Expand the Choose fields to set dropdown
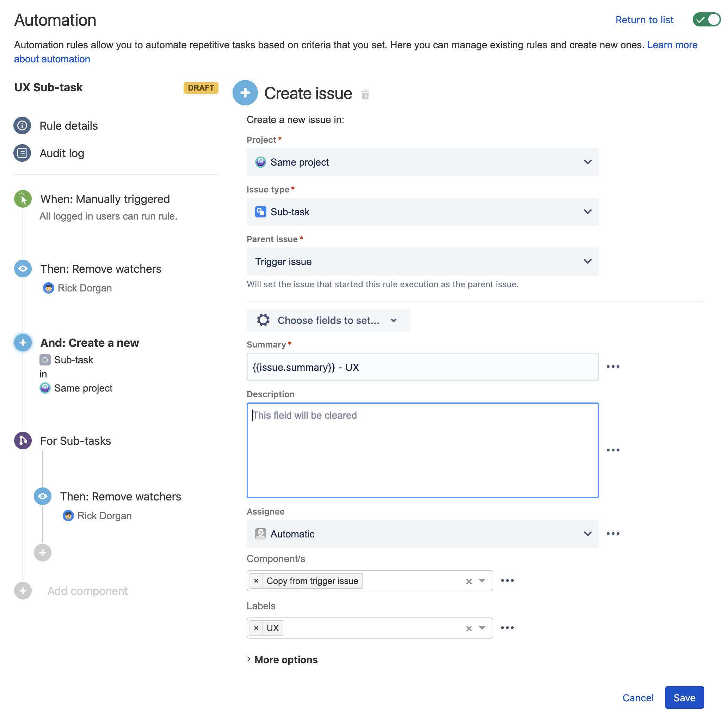 tap(328, 320)
